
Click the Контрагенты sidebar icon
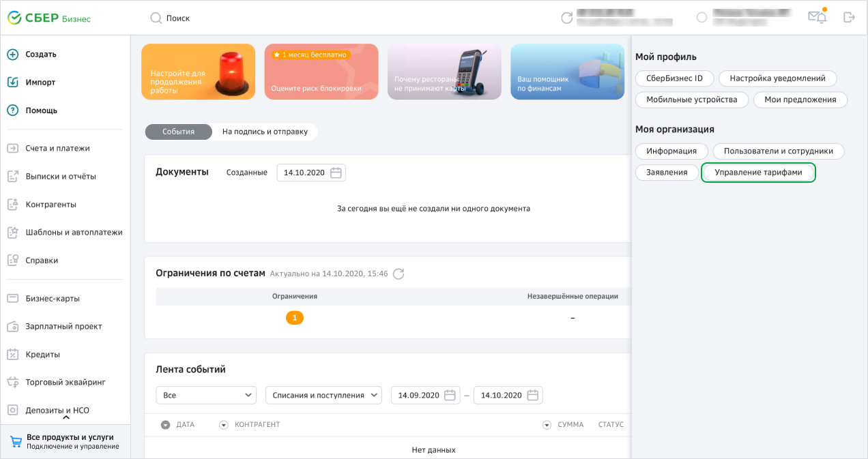click(x=12, y=204)
